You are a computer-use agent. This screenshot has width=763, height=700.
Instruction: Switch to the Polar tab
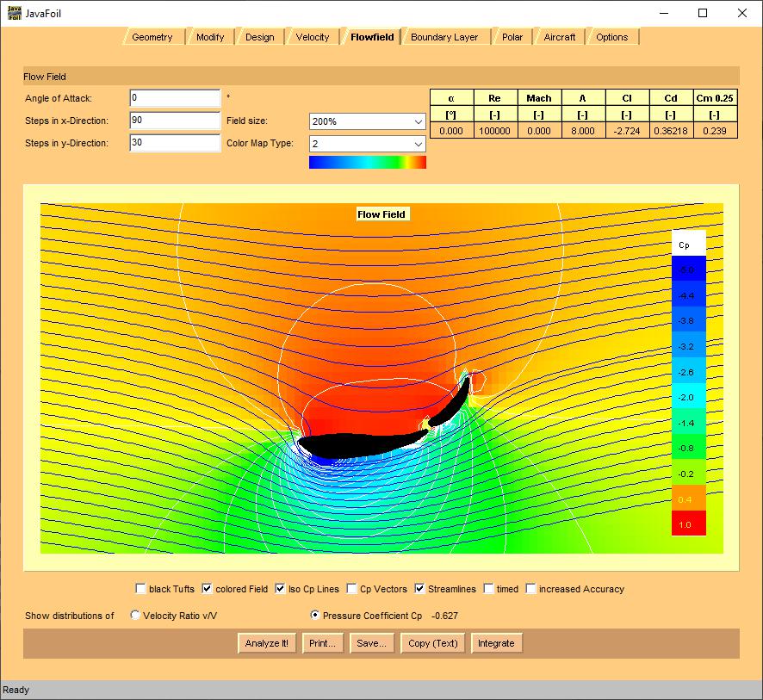point(512,37)
